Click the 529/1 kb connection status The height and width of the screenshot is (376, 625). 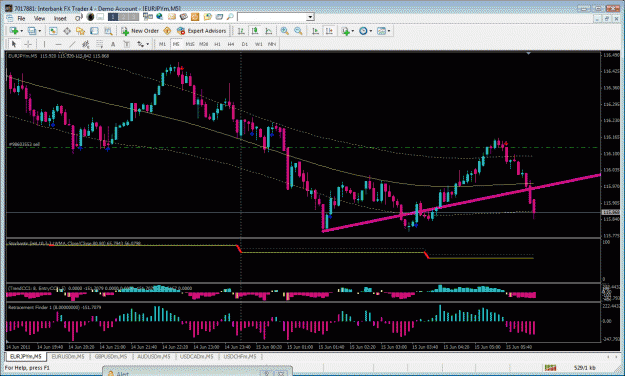585,367
